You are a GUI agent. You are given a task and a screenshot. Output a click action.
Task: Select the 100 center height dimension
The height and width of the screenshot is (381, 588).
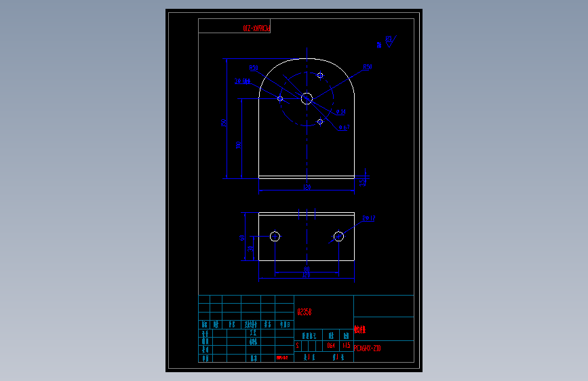coord(239,145)
